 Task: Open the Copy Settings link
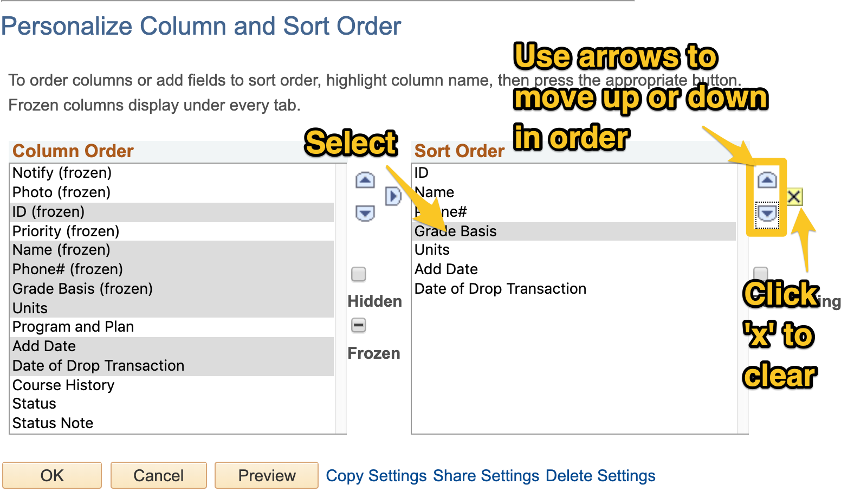376,476
